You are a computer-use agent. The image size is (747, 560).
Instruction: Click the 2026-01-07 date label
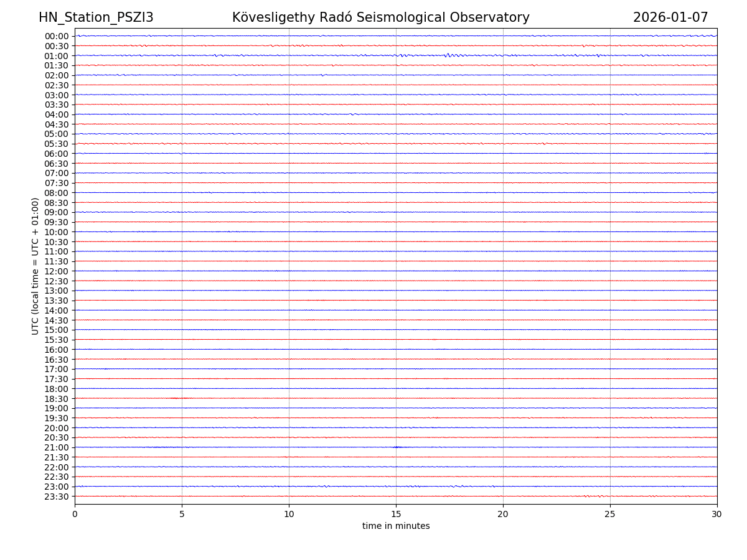[x=670, y=18]
